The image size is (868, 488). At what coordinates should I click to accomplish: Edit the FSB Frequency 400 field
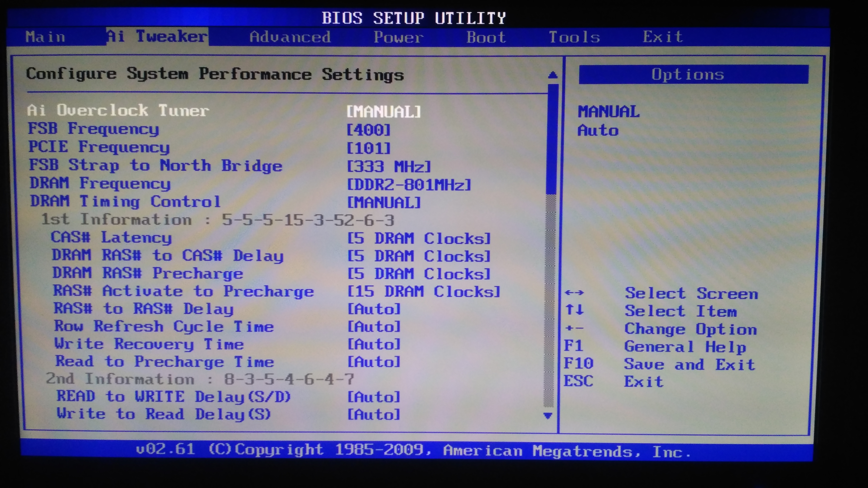(x=368, y=130)
